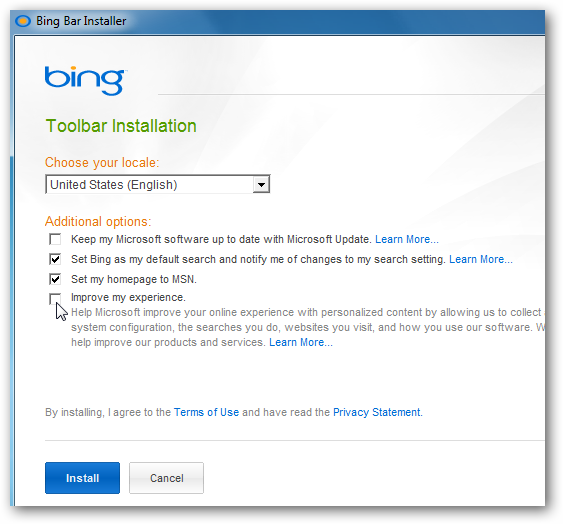This screenshot has width=563, height=524.
Task: Select the United States (English) locale field
Action: click(157, 185)
